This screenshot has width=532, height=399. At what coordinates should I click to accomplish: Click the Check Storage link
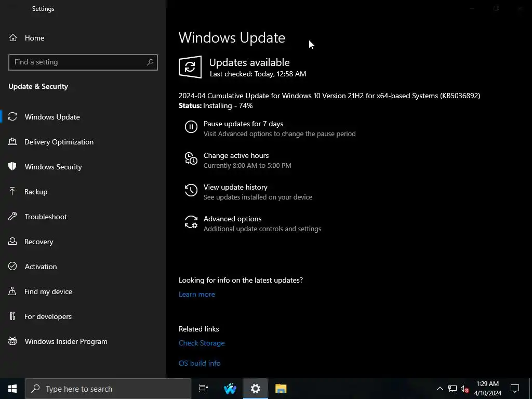[x=202, y=343]
